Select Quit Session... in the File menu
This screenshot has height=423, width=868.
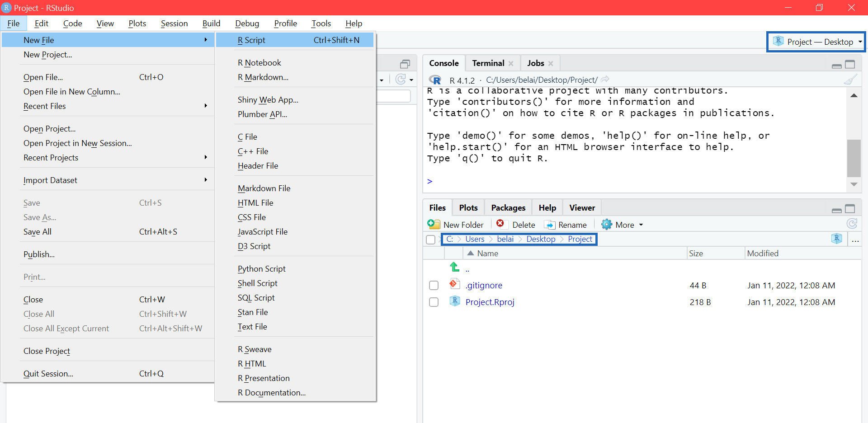(48, 374)
